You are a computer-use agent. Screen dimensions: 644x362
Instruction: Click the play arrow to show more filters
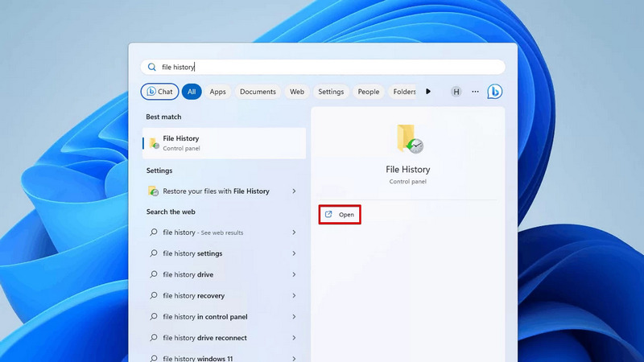click(428, 92)
